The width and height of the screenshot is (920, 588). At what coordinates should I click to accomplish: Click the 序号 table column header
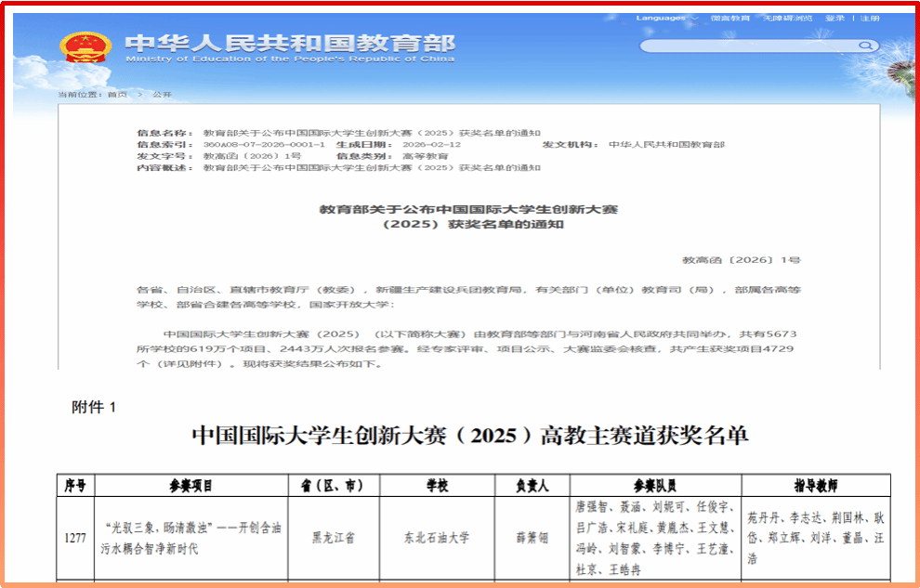coord(75,485)
